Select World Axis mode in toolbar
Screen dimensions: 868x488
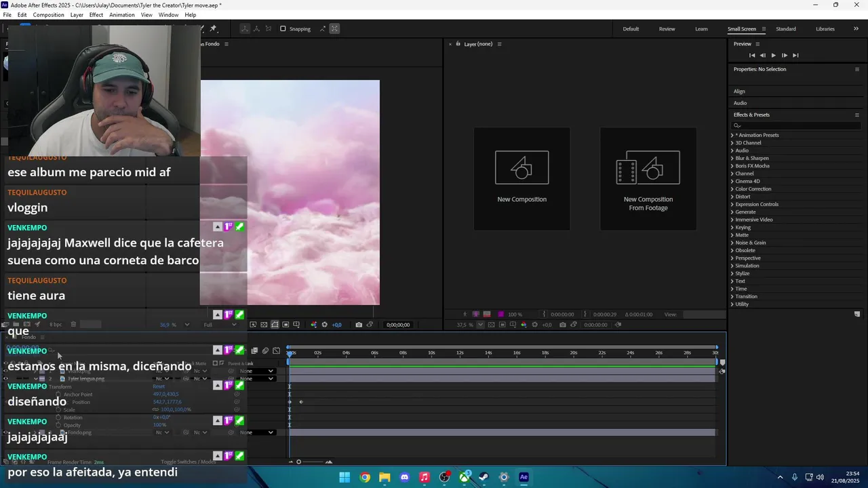256,28
